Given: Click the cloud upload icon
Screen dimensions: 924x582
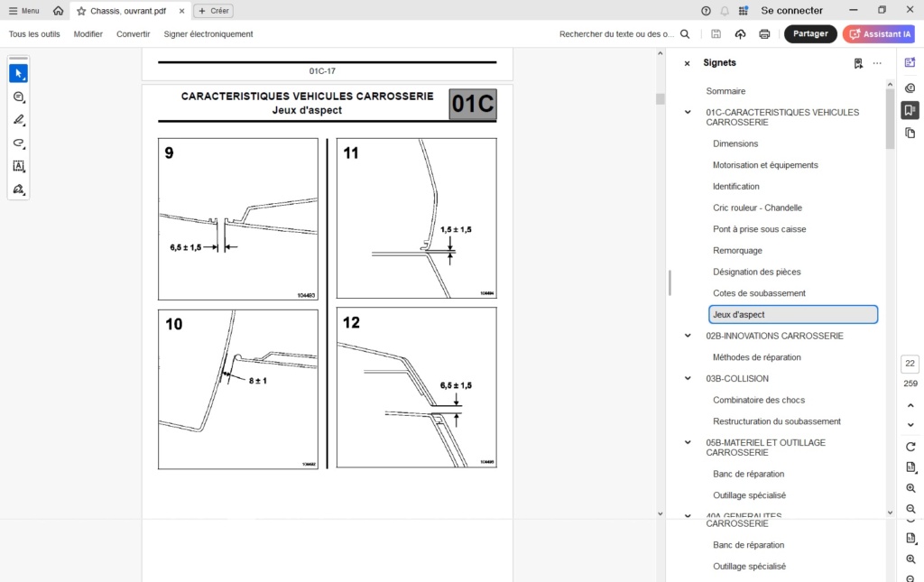Looking at the screenshot, I should point(740,34).
